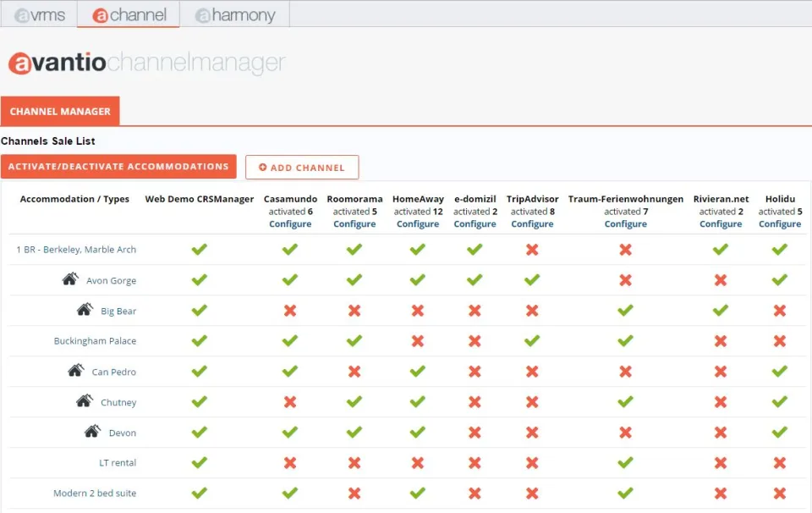Configure the e-domizil channel
This screenshot has width=812, height=513.
(x=475, y=223)
